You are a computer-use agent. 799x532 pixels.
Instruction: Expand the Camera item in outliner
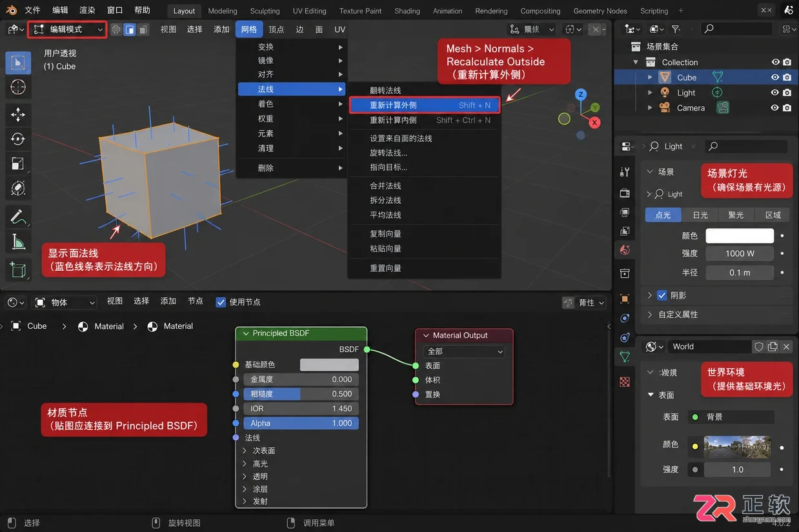tap(650, 108)
